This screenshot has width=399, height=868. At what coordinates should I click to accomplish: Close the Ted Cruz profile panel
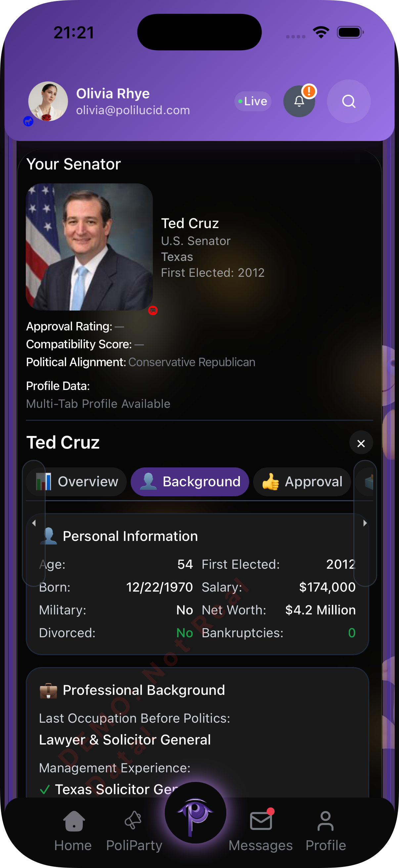[x=361, y=443]
